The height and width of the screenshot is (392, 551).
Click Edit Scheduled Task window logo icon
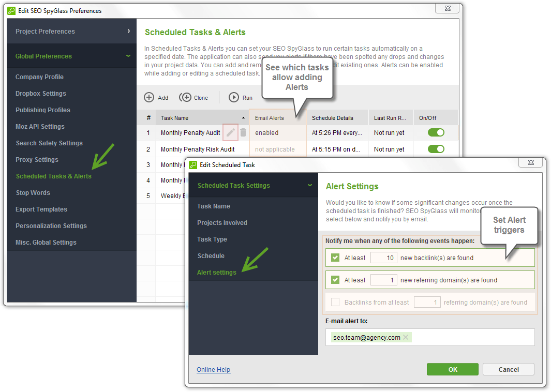tap(193, 165)
